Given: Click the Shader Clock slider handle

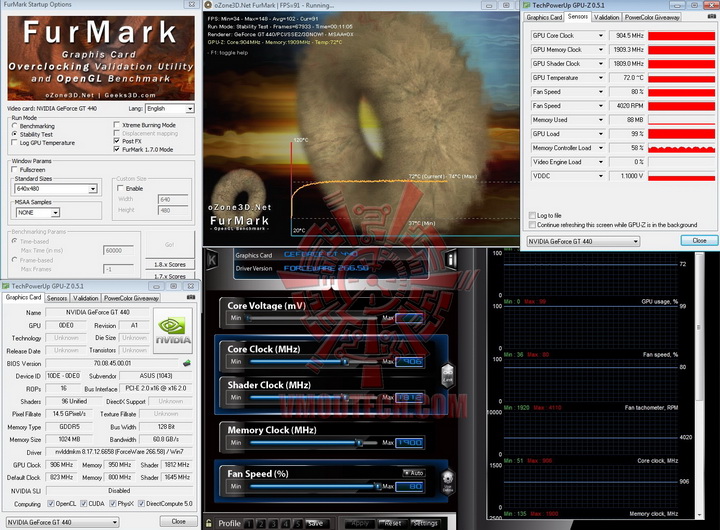Looking at the screenshot, I should (345, 397).
